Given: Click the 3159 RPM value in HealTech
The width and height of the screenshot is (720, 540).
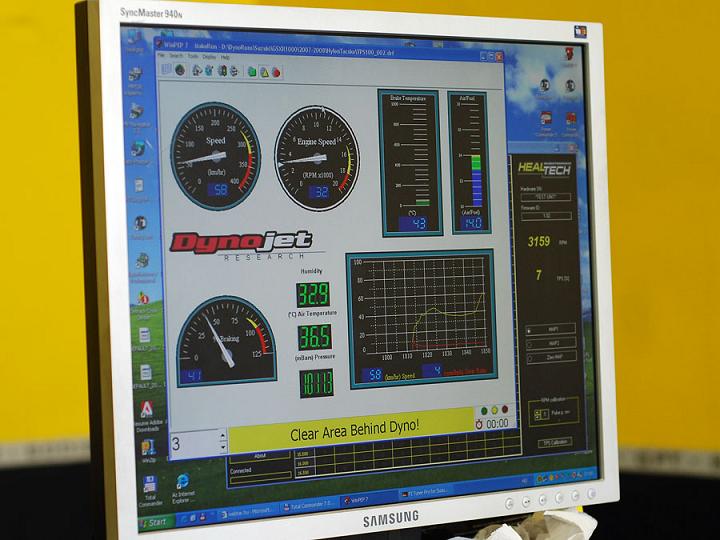Looking at the screenshot, I should tap(539, 242).
